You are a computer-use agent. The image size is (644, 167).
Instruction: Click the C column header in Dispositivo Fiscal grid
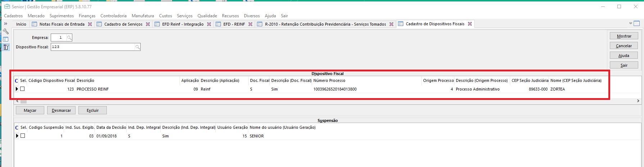coord(17,81)
